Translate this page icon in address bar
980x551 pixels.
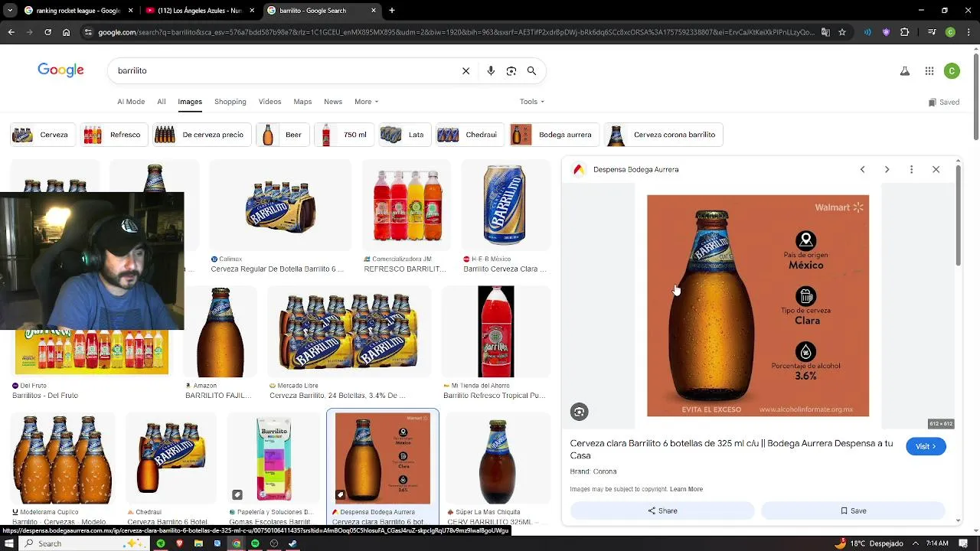[x=825, y=32]
